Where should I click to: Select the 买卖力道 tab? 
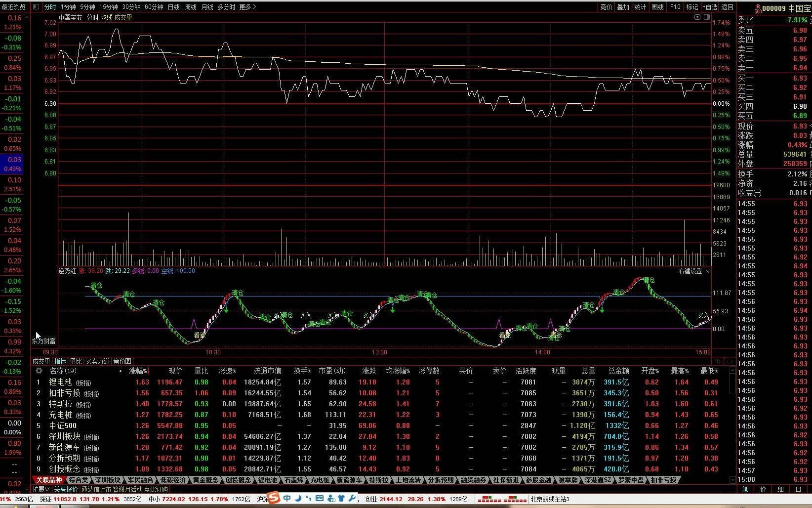98,361
